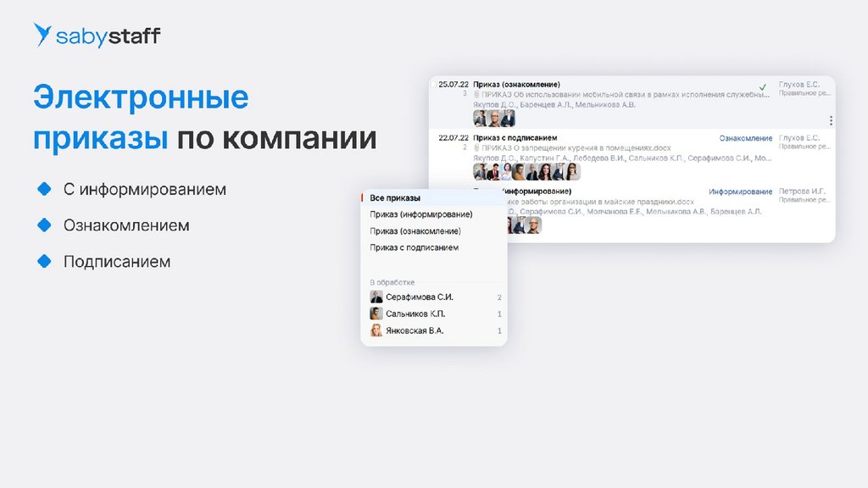Viewport: 868px width, 488px height.
Task: Click Сальников К.П. avatar in processing list
Action: (376, 313)
